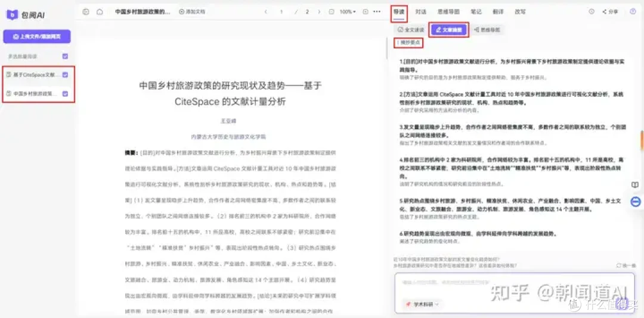Click the upload file button in sidebar
Screen dimensions: 644x318
point(37,36)
